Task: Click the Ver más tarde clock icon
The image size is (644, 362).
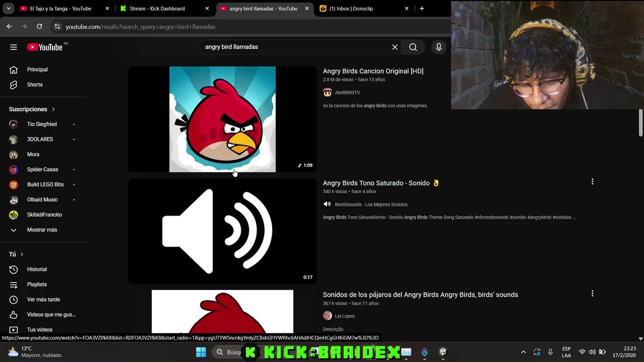Action: coord(14,300)
